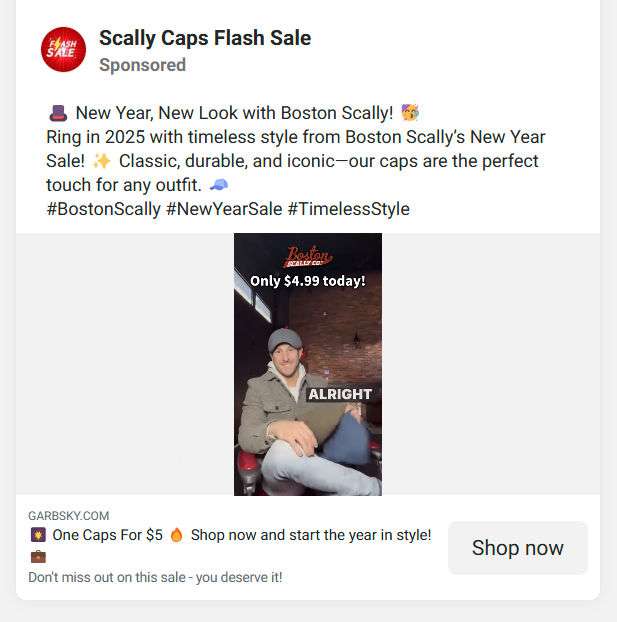
Task: Open the Scally Caps Flash Sale page name
Action: coord(204,38)
